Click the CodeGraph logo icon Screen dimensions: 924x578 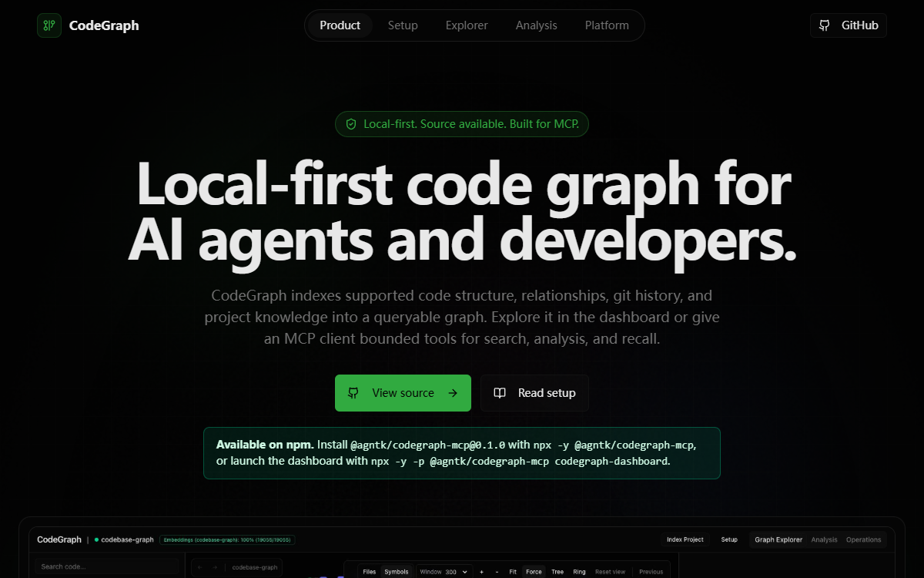point(49,25)
